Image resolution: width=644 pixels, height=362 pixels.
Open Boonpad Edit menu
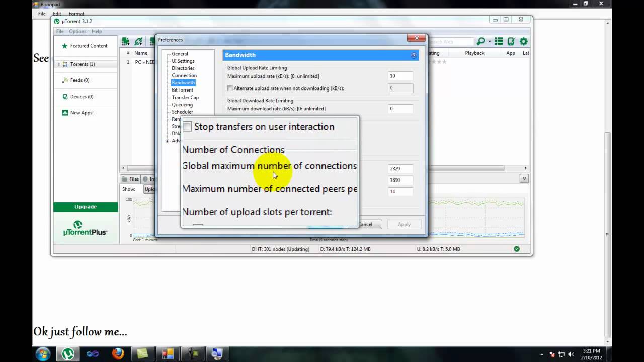(x=57, y=14)
